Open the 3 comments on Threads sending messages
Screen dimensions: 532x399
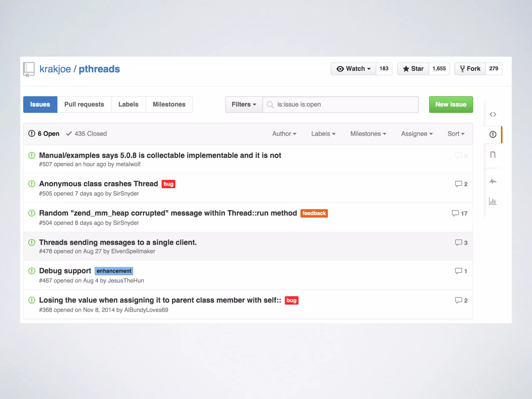(461, 243)
